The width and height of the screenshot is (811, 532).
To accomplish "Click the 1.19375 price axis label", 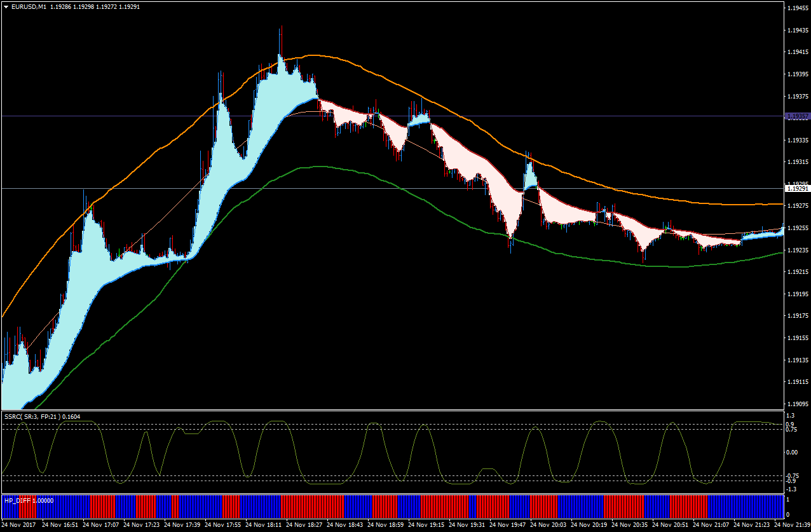I will [798, 97].
